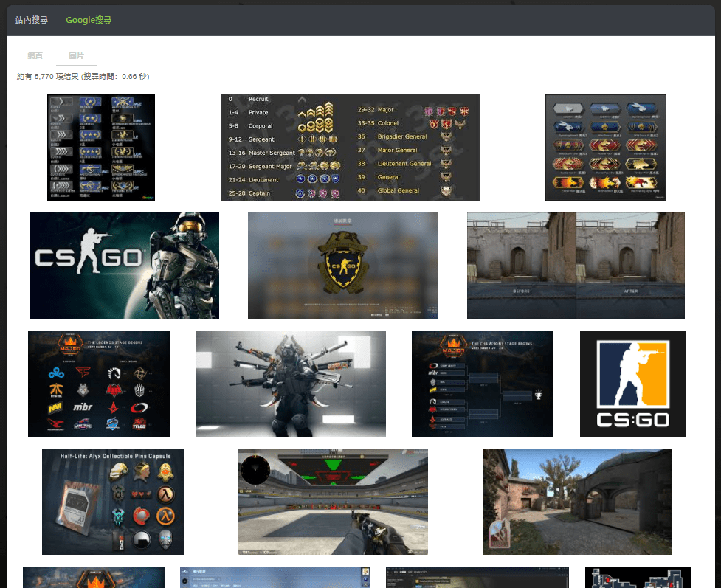Image resolution: width=721 pixels, height=588 pixels.
Task: Open the first-person rifle arena screenshot
Action: [333, 502]
